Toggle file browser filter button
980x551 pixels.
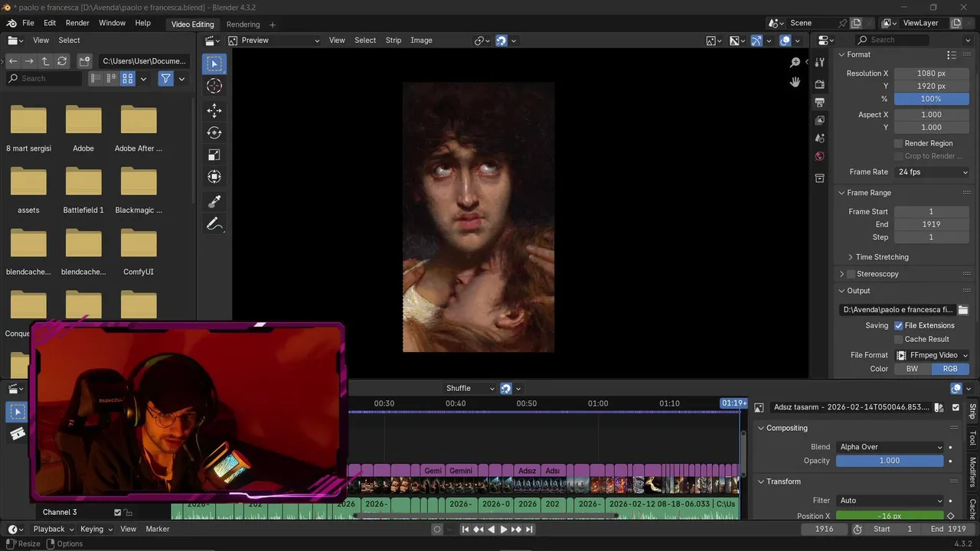(x=165, y=78)
